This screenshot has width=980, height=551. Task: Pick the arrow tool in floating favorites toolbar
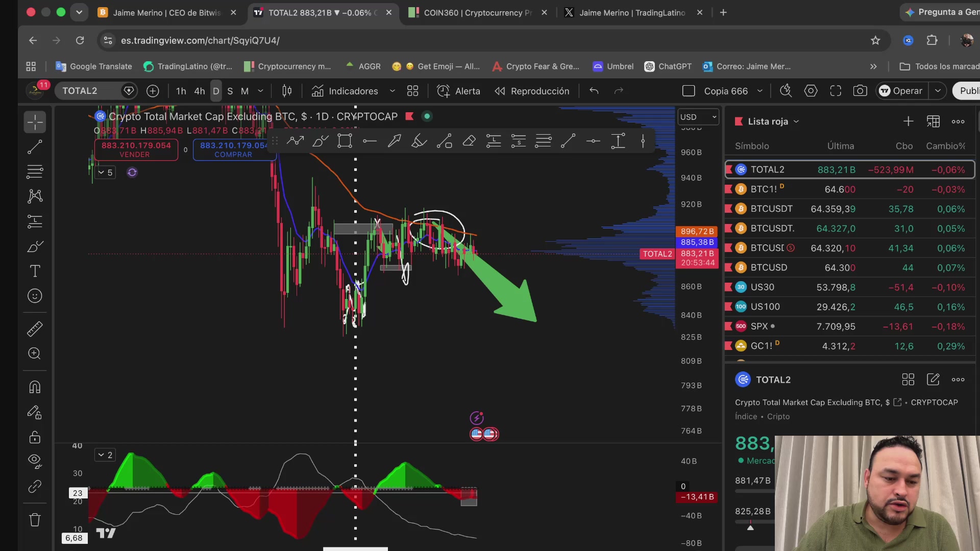(x=394, y=141)
